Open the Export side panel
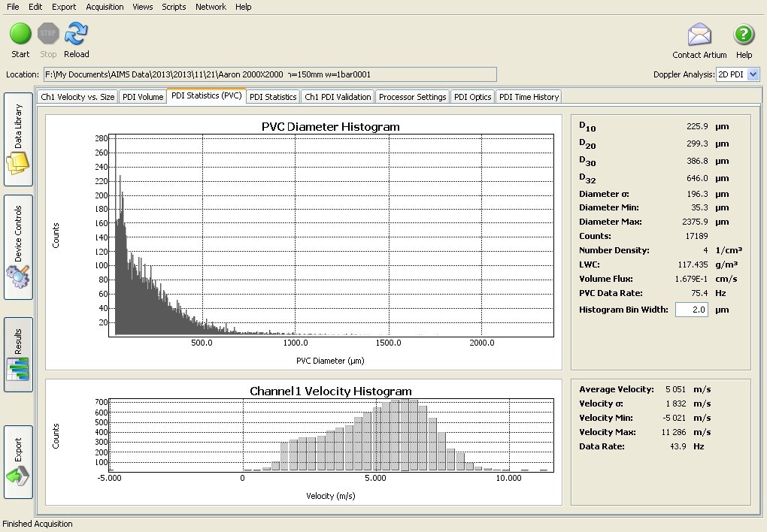The width and height of the screenshot is (767, 532). pos(18,461)
